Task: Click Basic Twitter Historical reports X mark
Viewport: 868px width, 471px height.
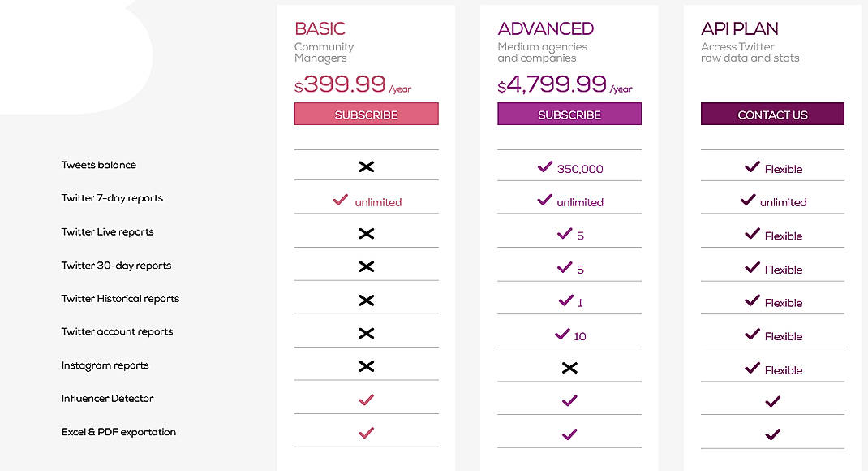Action: click(x=367, y=300)
